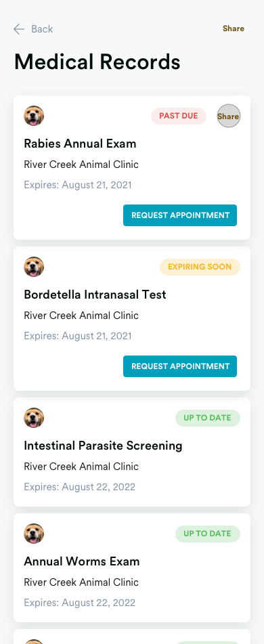Tap UP TO DATE badge on Annual Worms card

(208, 534)
